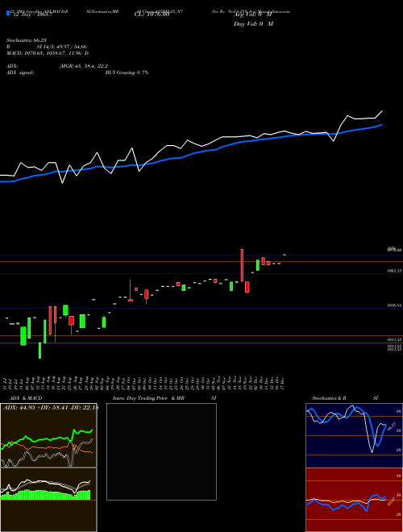The image size is (403, 532).
Task: Click the green MACD histogram bars
Action: [45, 495]
